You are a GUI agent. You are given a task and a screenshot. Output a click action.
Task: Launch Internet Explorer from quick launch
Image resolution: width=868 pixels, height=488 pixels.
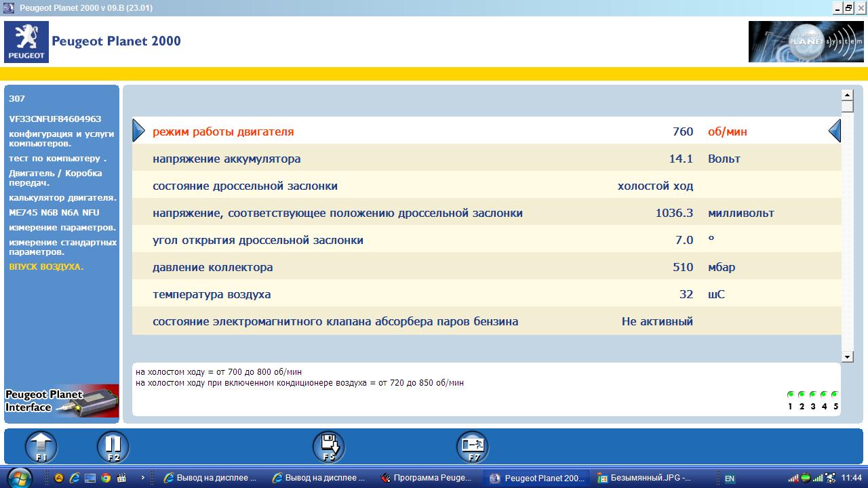[75, 478]
